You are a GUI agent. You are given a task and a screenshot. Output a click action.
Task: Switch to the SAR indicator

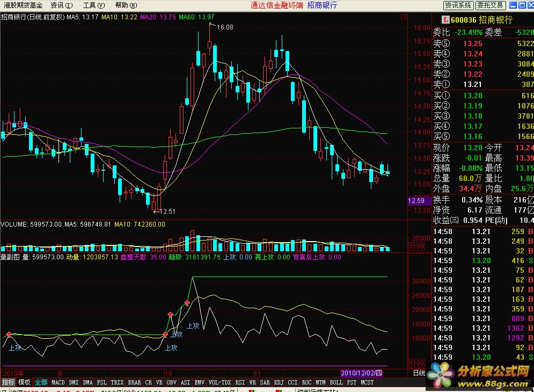tap(265, 382)
